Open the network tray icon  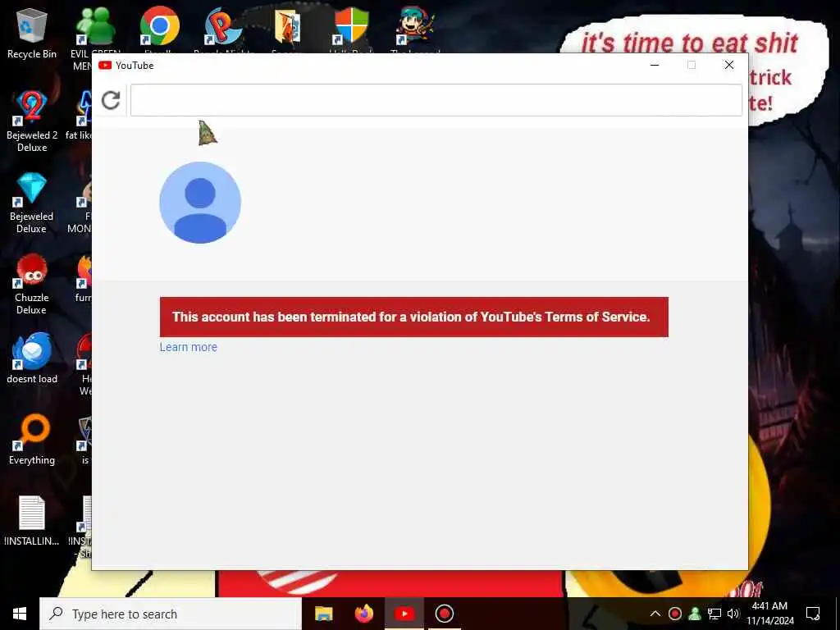click(x=714, y=614)
